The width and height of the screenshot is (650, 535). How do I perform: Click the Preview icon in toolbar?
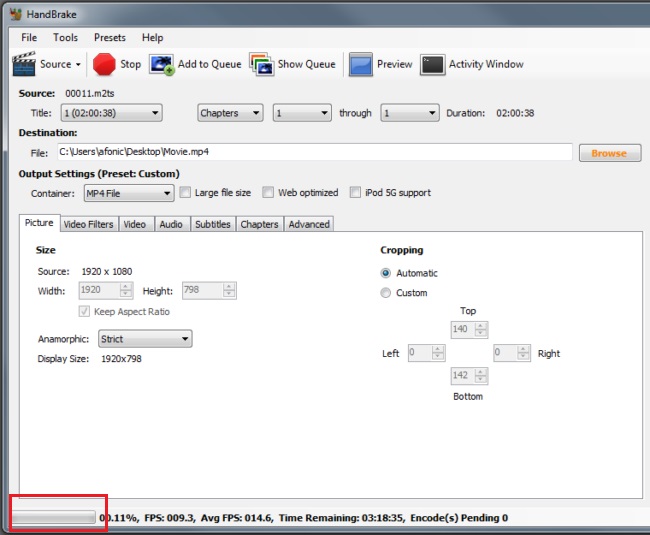(x=360, y=64)
